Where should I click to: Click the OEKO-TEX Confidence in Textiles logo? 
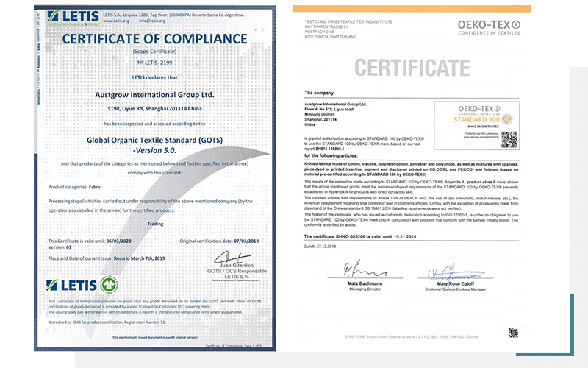[x=489, y=27]
